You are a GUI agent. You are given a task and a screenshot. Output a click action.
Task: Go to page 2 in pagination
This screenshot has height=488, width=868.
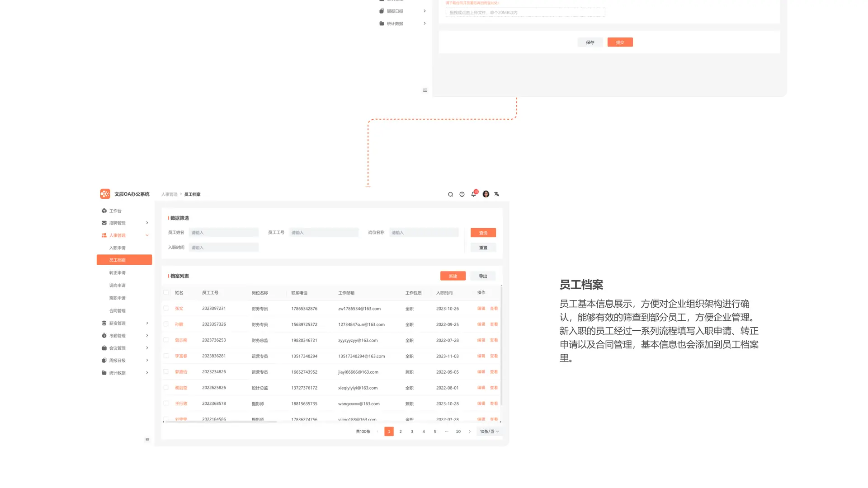coord(401,432)
